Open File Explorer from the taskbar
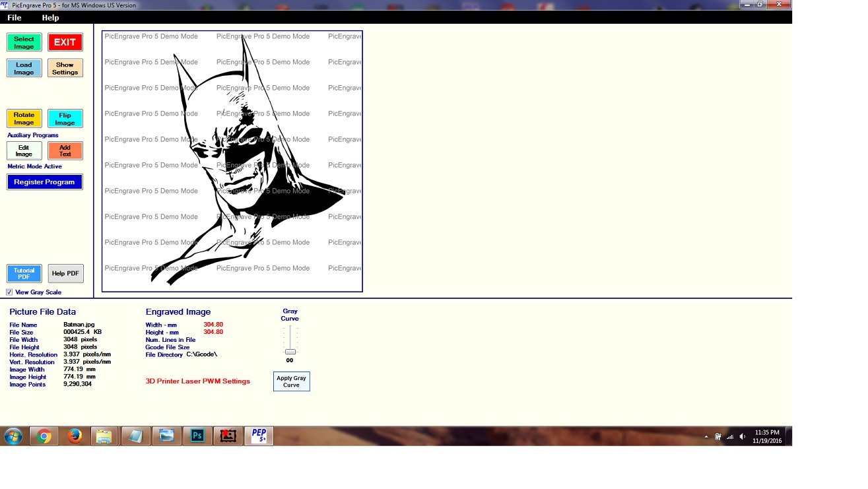Screen dimensions: 868x489 [104, 436]
